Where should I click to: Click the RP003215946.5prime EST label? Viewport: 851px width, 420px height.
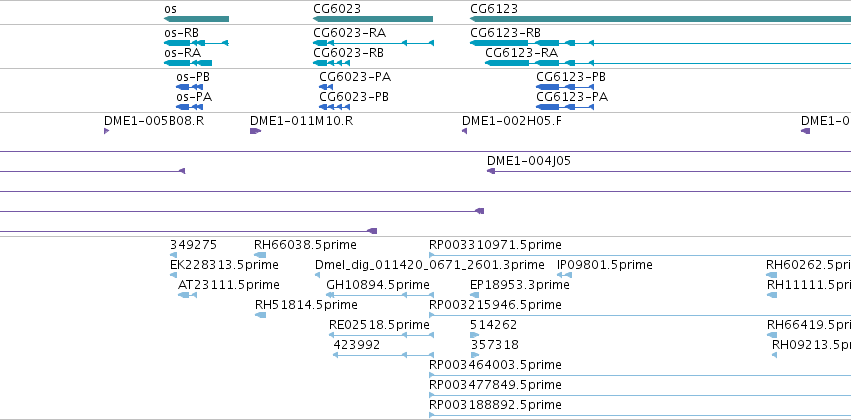pyautogui.click(x=495, y=305)
